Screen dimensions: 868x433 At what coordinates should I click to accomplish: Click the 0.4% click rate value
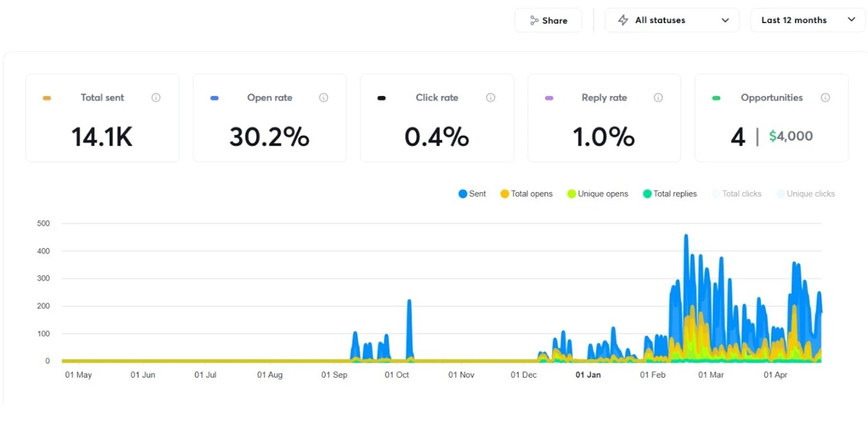pyautogui.click(x=437, y=137)
